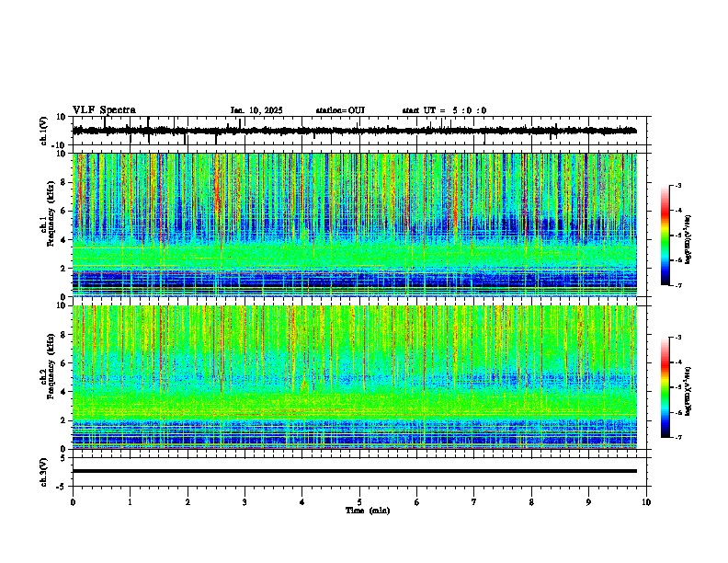Click the "station=OUI" header label

pos(340,110)
